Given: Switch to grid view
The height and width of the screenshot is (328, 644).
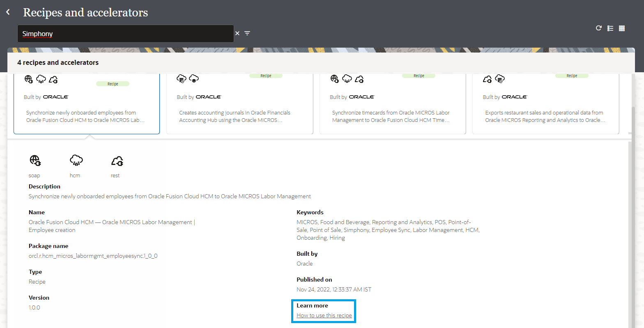Looking at the screenshot, I should click(622, 28).
